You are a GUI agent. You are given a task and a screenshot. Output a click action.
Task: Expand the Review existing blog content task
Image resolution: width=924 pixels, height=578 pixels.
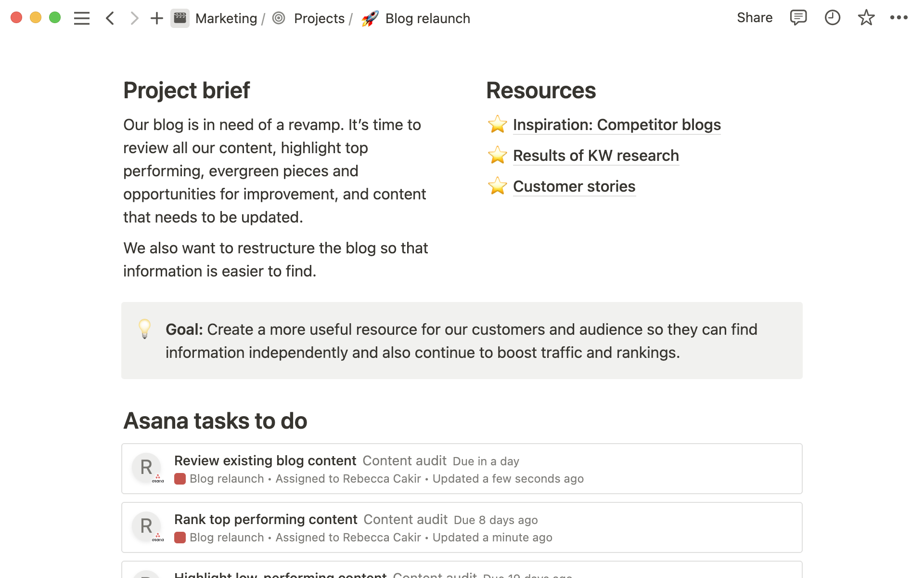pos(265,461)
